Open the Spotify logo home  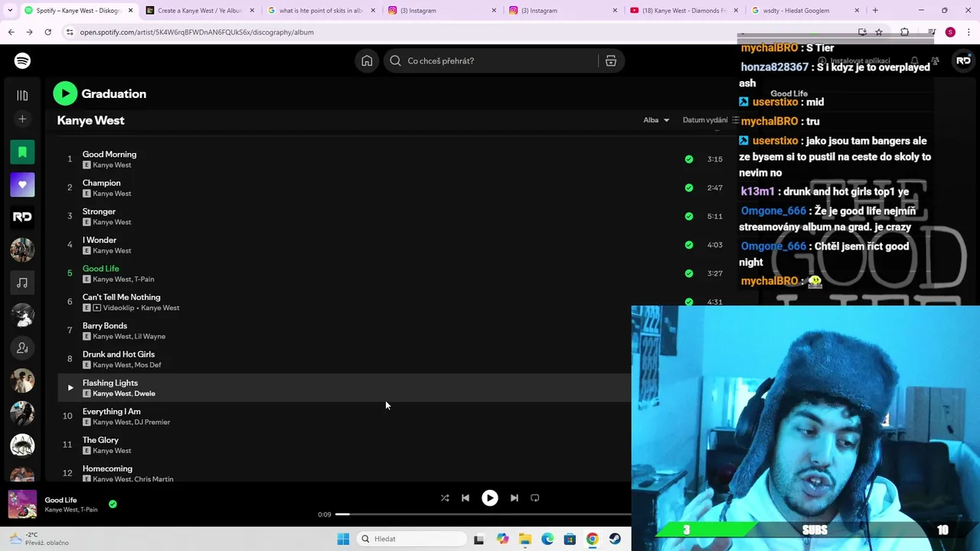tap(22, 60)
